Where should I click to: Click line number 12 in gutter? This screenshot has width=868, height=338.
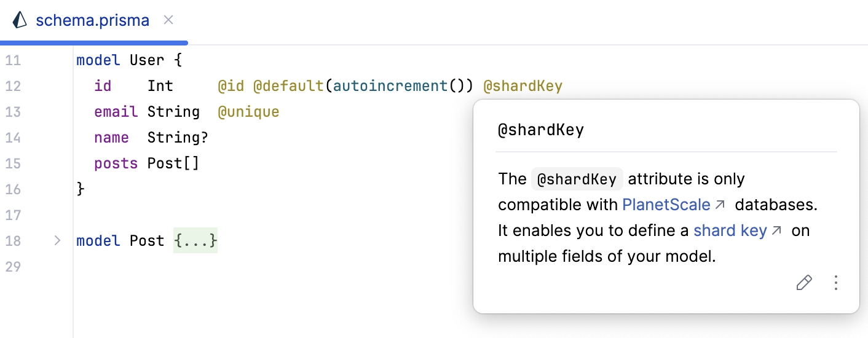tap(13, 86)
